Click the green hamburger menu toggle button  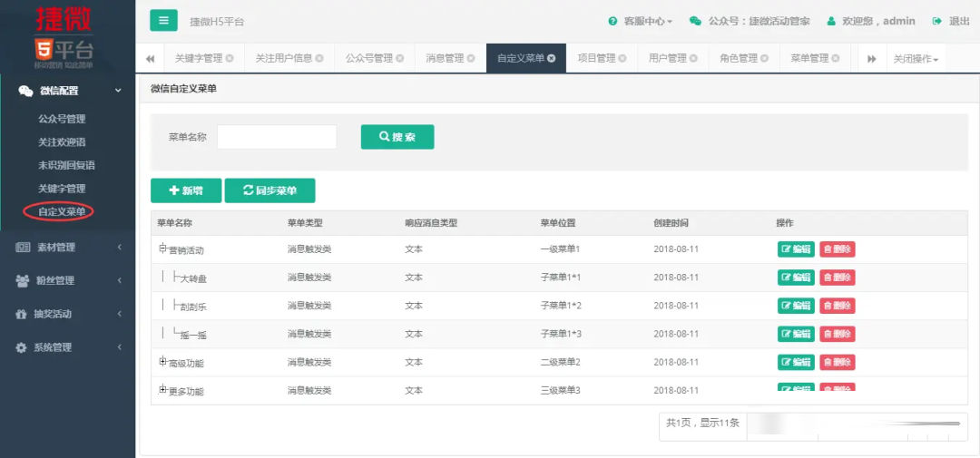pyautogui.click(x=163, y=20)
